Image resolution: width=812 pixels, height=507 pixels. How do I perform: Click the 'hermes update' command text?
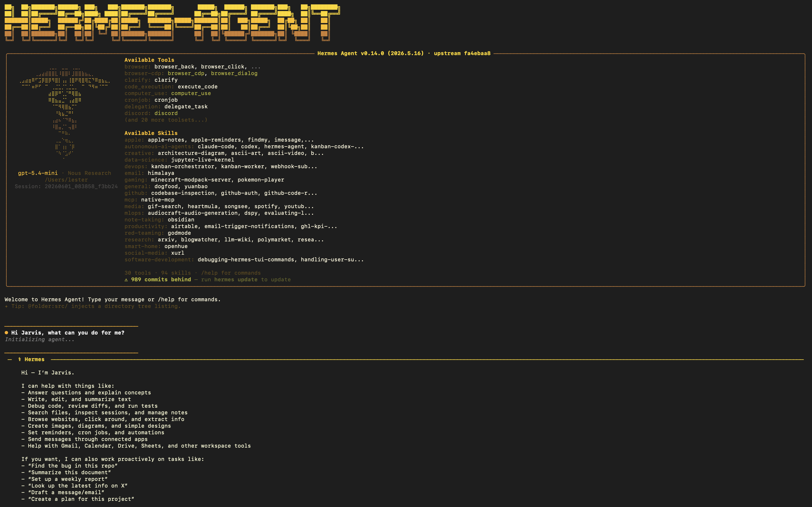pos(236,280)
